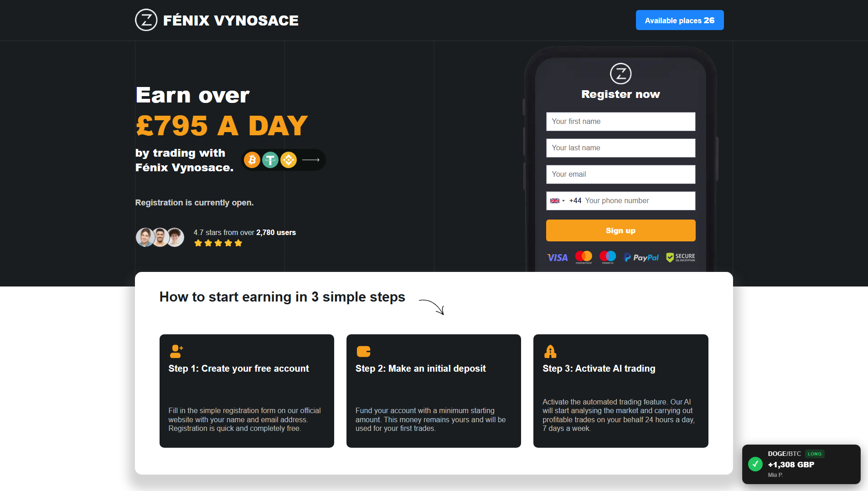Viewport: 868px width, 491px height.
Task: Click the Maestro payment logo
Action: tap(608, 257)
